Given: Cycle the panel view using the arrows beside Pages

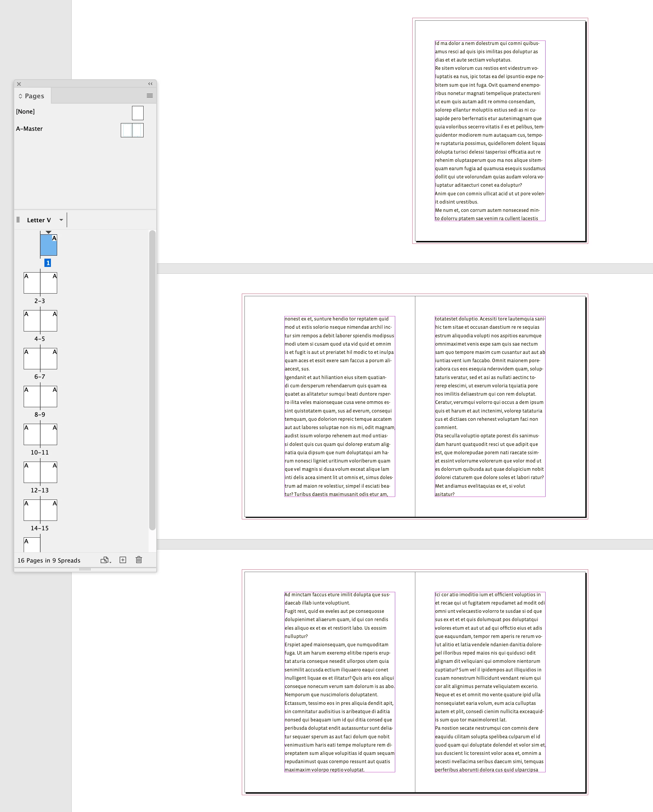Looking at the screenshot, I should 20,96.
